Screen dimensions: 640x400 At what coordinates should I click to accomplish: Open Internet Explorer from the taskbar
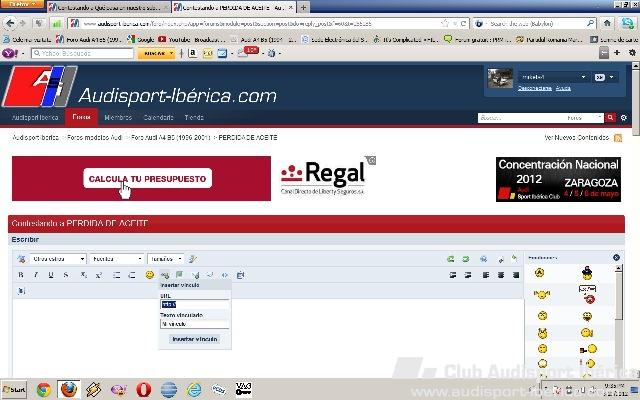point(194,389)
